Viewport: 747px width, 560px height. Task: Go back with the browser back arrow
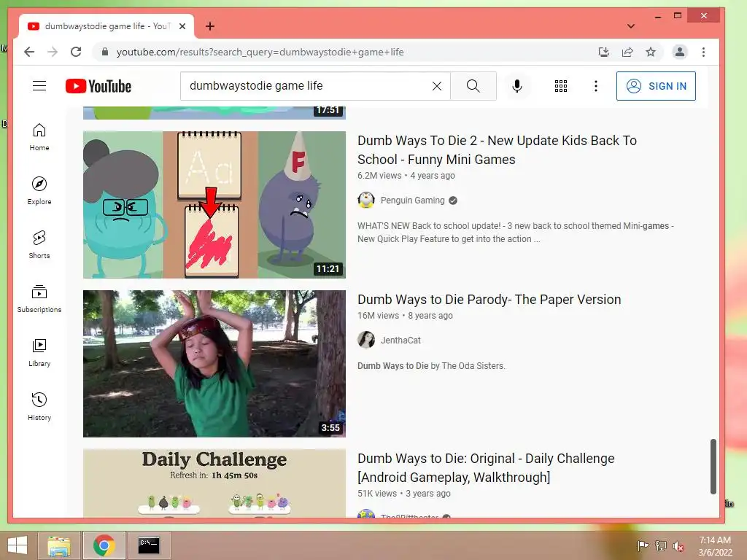tap(29, 52)
